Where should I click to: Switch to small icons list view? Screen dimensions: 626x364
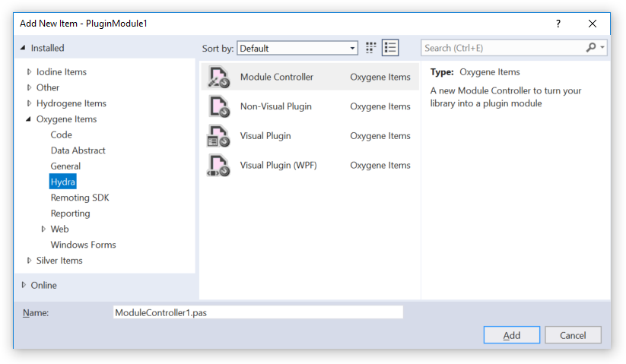coord(390,48)
